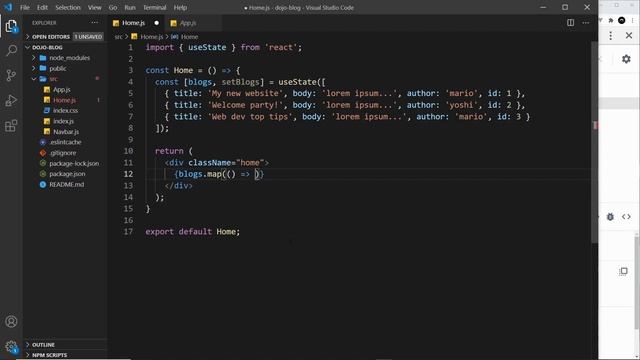Open Home.js in the file tree
This screenshot has width=640, height=360.
tap(64, 100)
